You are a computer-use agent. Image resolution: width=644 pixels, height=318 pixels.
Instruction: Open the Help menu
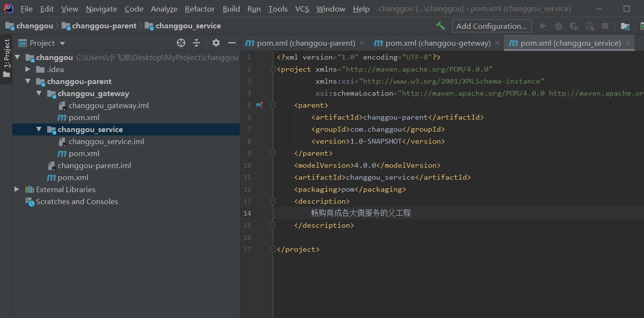point(361,9)
